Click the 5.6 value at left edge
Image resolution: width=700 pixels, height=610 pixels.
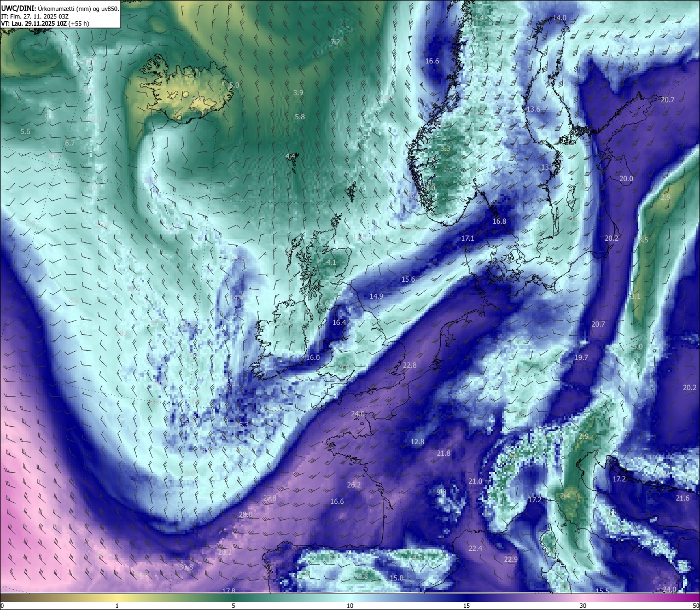(25, 132)
